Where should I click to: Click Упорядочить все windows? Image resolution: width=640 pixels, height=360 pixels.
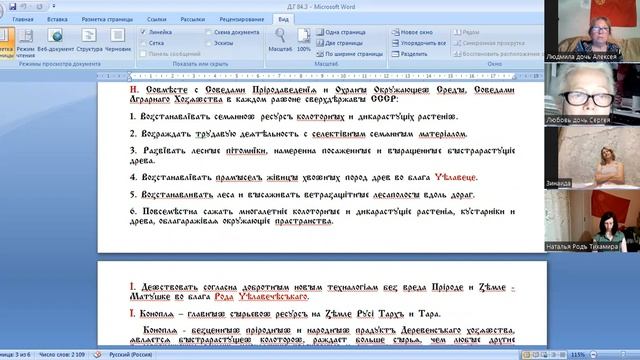click(419, 43)
